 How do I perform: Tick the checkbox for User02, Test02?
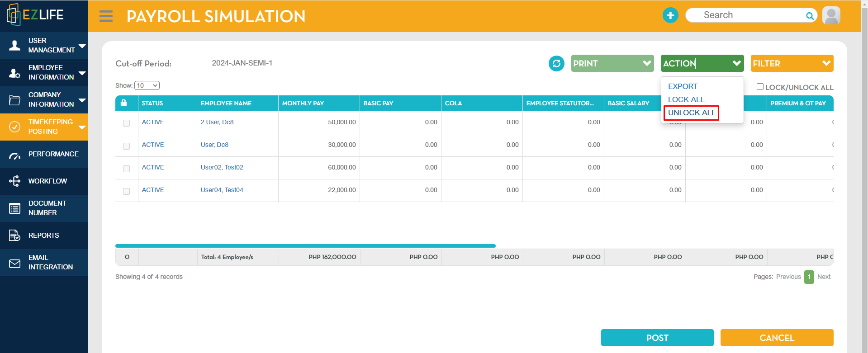coord(127,169)
